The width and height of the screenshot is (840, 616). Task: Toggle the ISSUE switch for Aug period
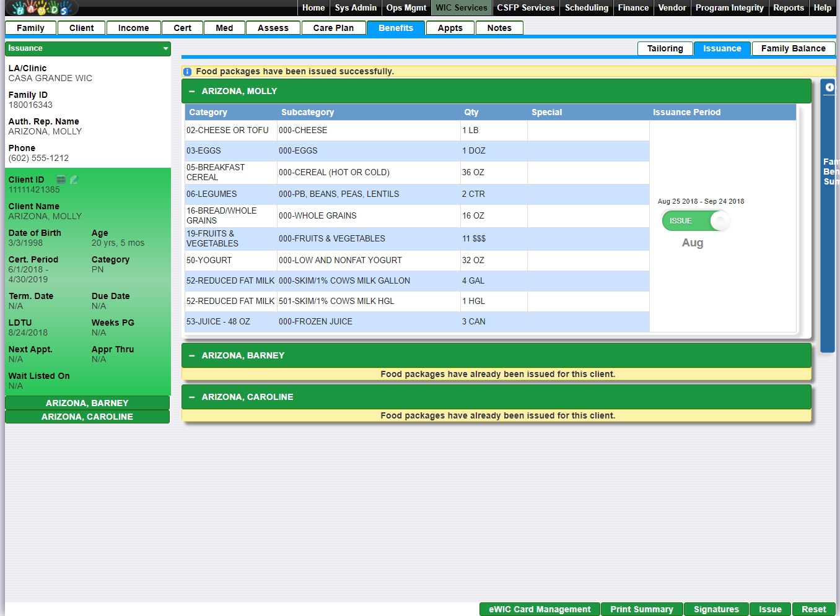pyautogui.click(x=695, y=221)
